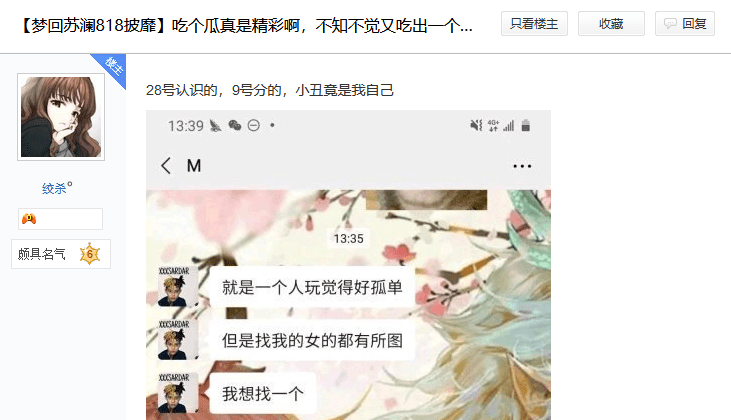Open the three-dot chat menu
The height and width of the screenshot is (420, 731).
pyautogui.click(x=522, y=166)
